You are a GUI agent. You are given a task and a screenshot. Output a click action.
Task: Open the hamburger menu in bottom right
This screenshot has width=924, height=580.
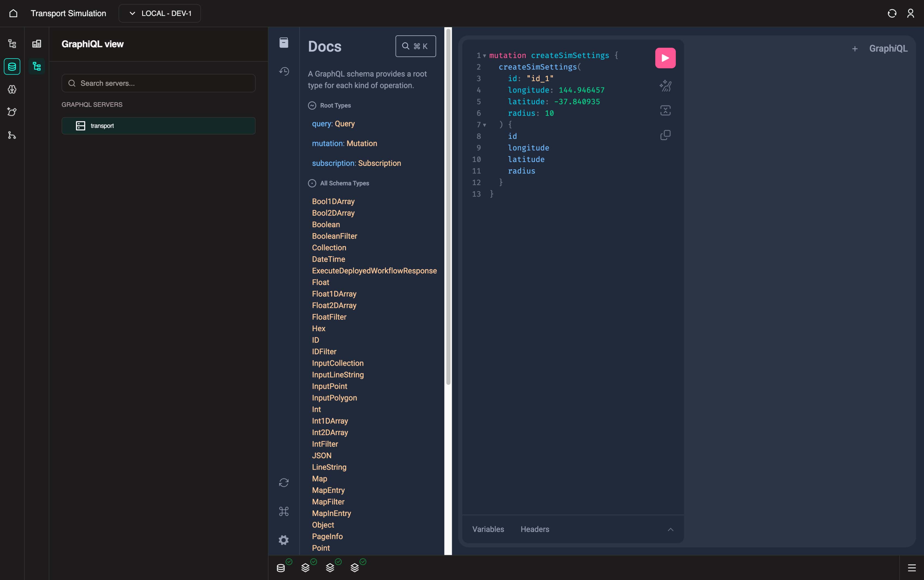point(912,568)
